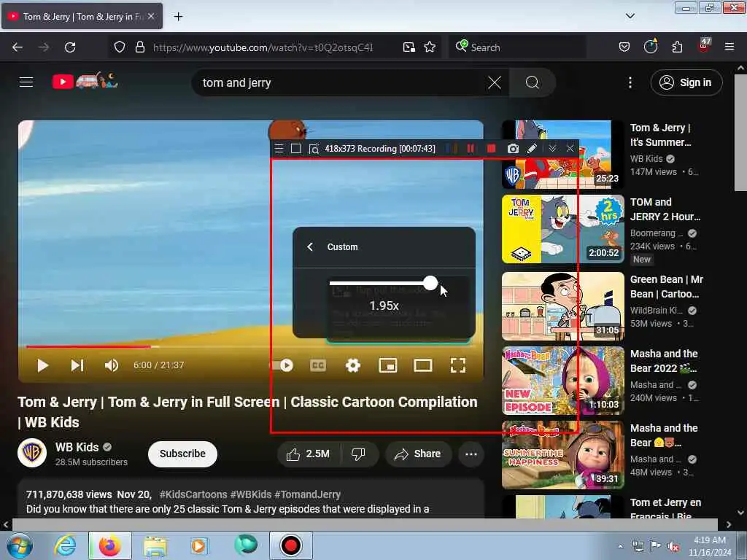
Task: Click the playback speed slider handle
Action: [x=430, y=283]
